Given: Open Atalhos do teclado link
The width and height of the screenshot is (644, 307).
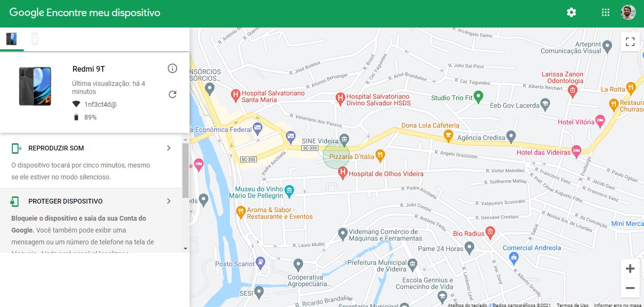Looking at the screenshot, I should point(466,305).
